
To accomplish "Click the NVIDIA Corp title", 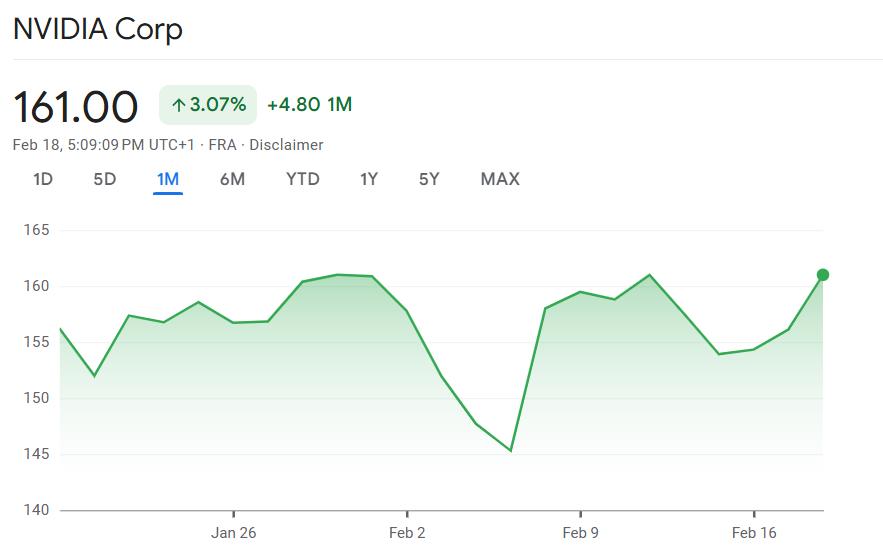I will point(98,29).
